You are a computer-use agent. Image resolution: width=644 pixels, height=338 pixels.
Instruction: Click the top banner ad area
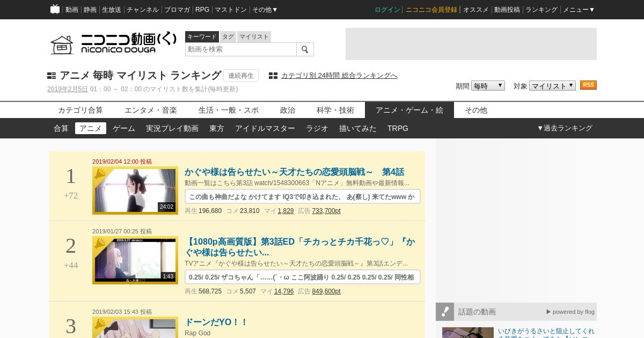coord(471,44)
